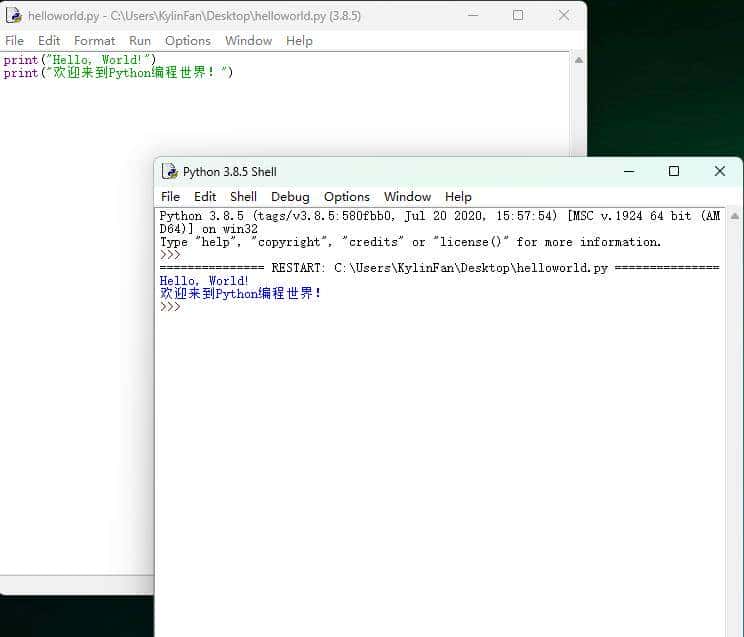
Task: Open Edit menu in Python Shell
Action: coord(205,197)
